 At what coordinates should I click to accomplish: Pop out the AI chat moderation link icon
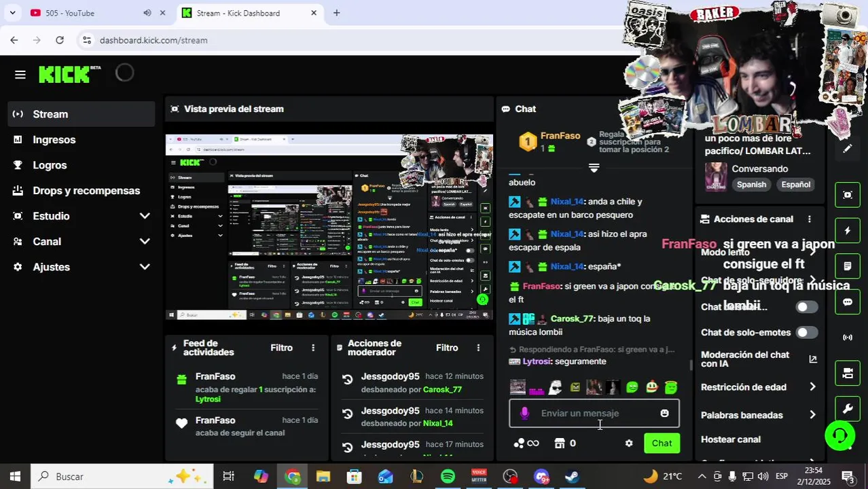click(813, 359)
